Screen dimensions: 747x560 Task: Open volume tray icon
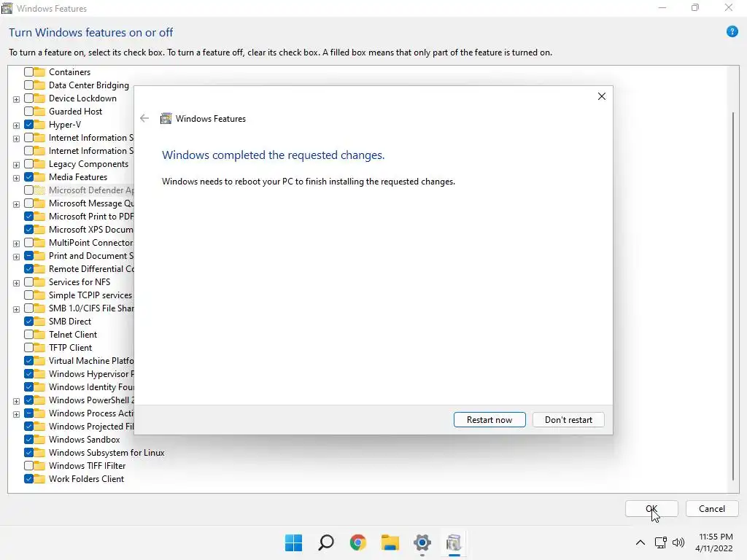click(678, 542)
